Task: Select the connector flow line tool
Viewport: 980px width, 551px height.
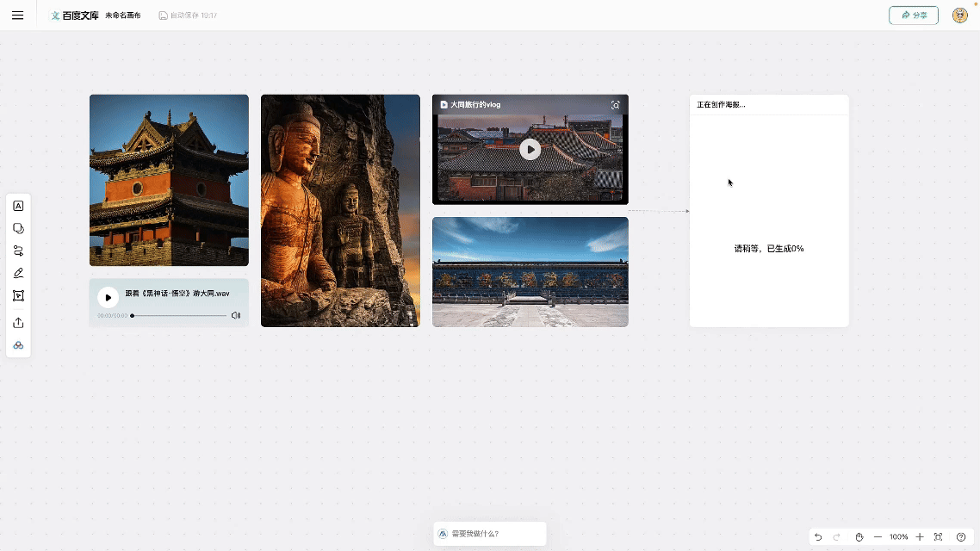Action: (18, 251)
